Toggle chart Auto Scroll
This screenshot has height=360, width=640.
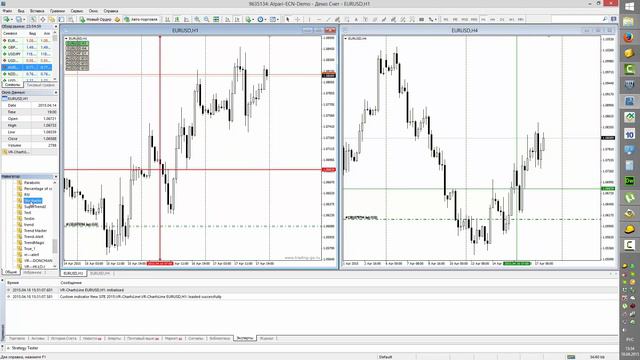[227, 19]
